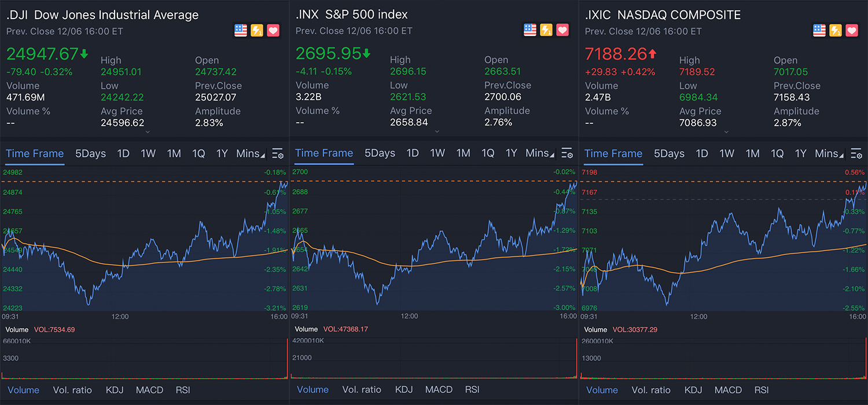Switch S&P 500 chart to 1W

pyautogui.click(x=437, y=153)
